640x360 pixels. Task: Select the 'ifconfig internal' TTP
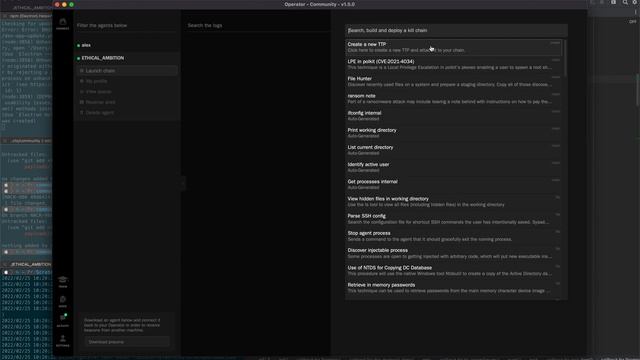coord(454,116)
